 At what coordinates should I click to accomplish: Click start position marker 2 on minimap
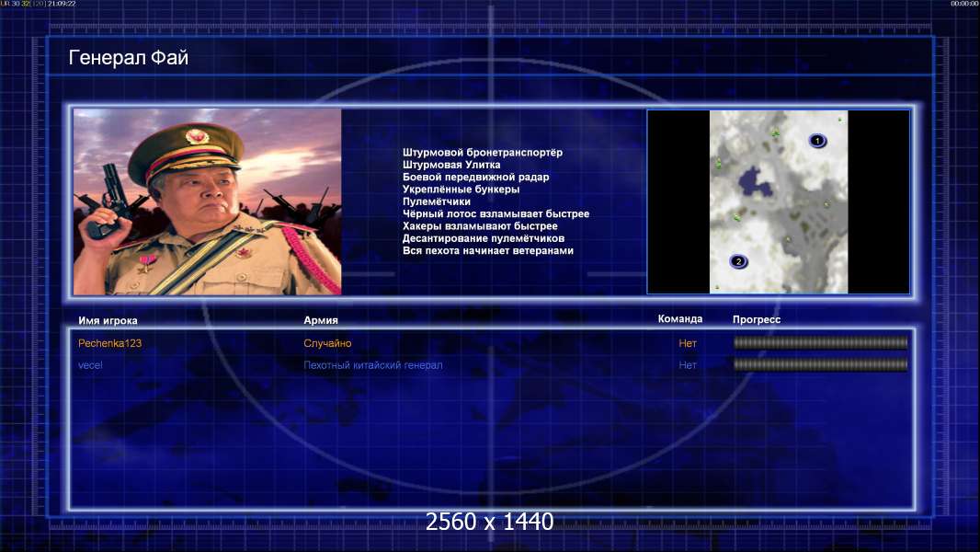pos(738,261)
